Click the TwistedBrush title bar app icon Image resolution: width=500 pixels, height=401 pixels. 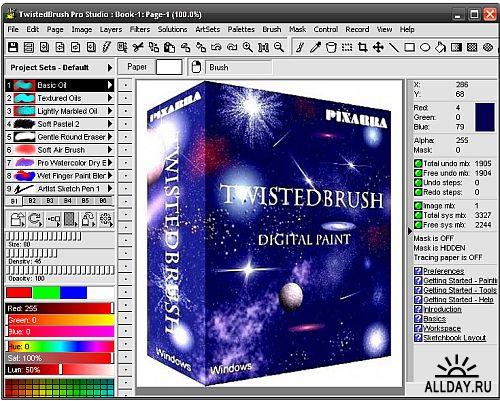click(x=12, y=14)
